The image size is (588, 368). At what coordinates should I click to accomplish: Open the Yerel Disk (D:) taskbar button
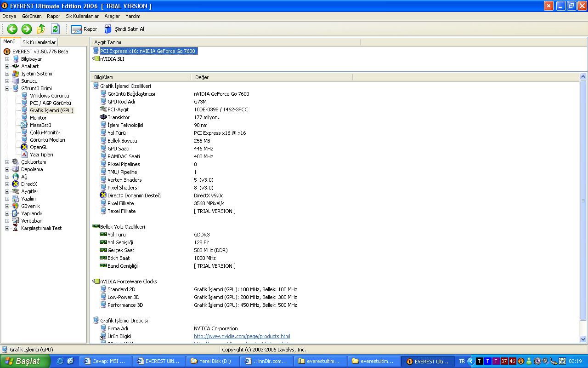pos(213,361)
